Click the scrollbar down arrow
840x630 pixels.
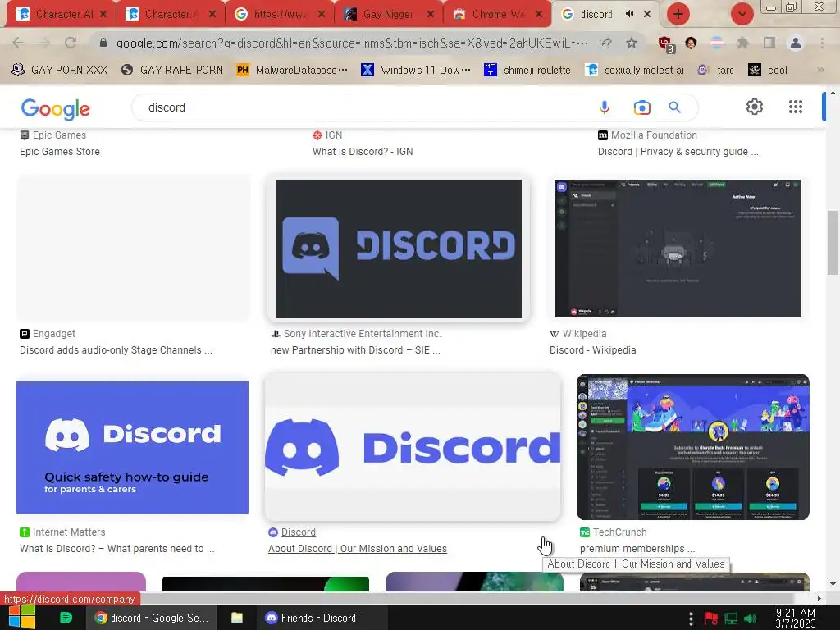[x=833, y=584]
